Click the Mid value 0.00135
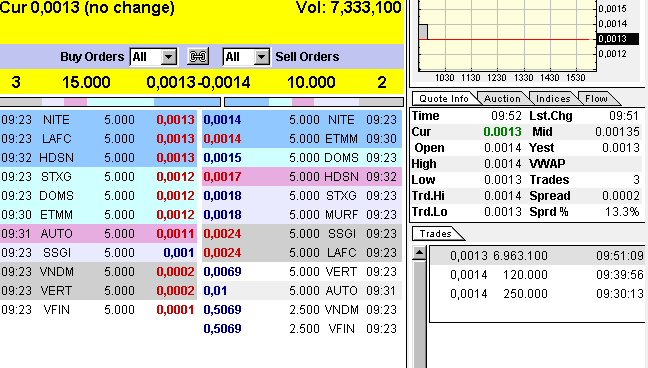 pos(617,132)
